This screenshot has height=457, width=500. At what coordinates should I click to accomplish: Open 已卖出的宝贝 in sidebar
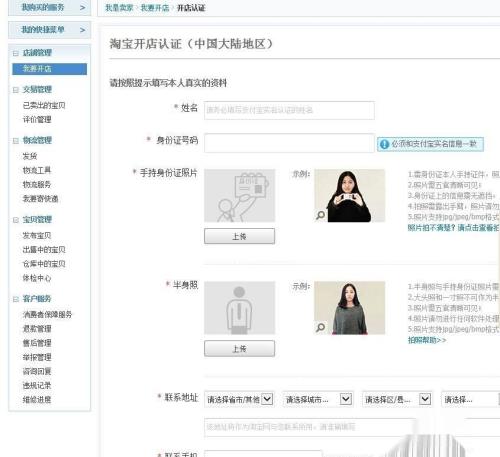44,106
